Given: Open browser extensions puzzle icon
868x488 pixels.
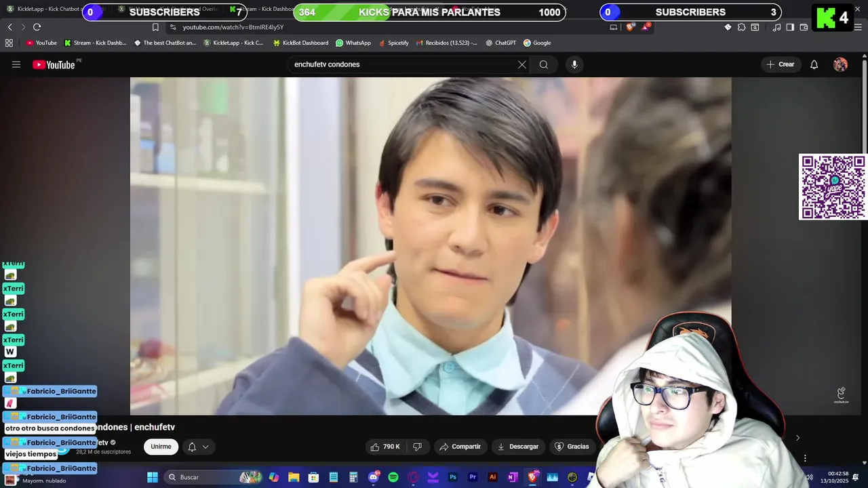Looking at the screenshot, I should [x=741, y=27].
